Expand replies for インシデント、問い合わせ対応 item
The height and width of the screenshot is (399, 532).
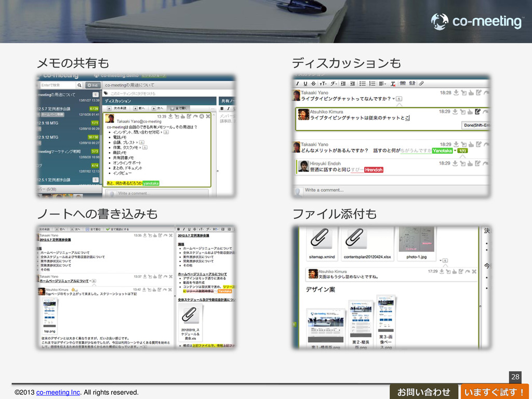tap(166, 132)
